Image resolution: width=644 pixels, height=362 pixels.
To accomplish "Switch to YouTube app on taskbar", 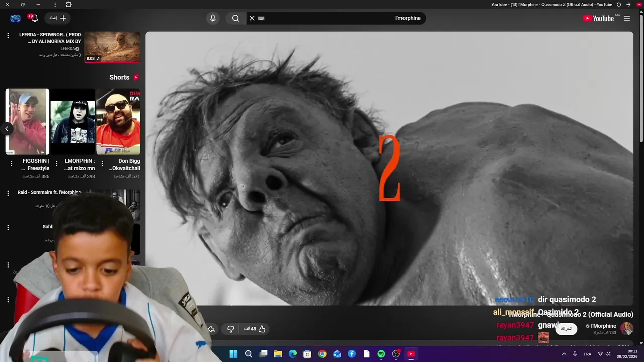I will 411,354.
